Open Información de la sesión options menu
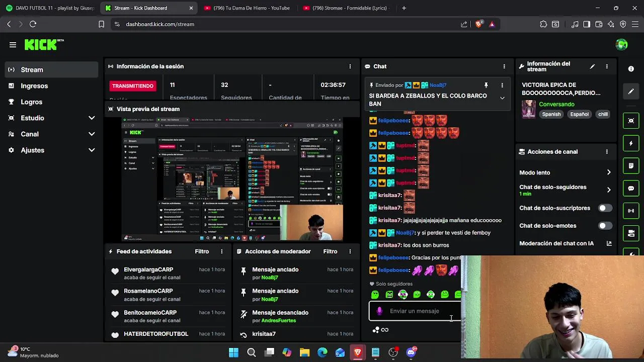 [x=350, y=66]
